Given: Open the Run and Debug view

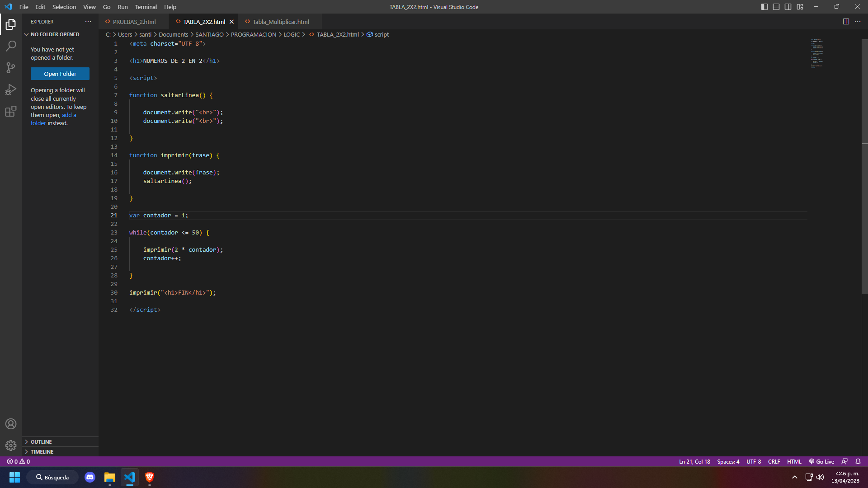Looking at the screenshot, I should 11,89.
